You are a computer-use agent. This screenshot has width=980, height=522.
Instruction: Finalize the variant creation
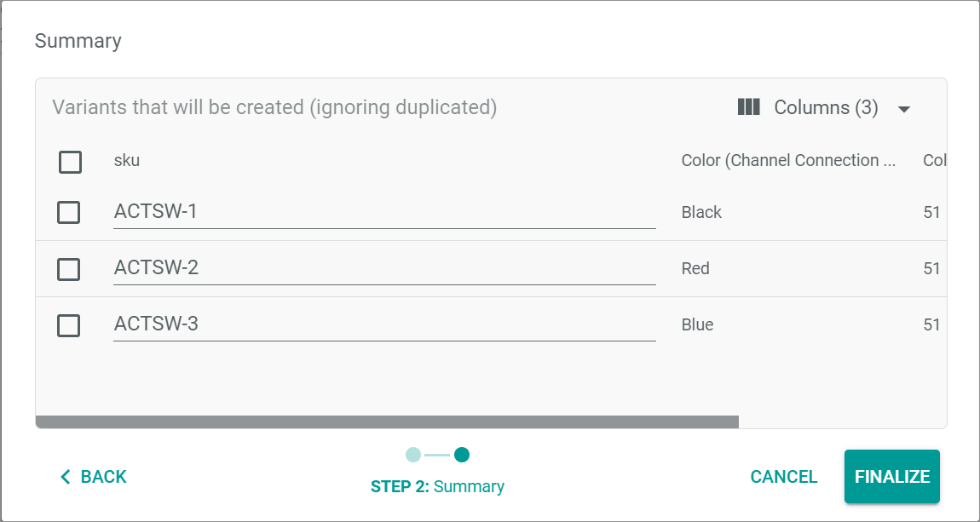[892, 476]
